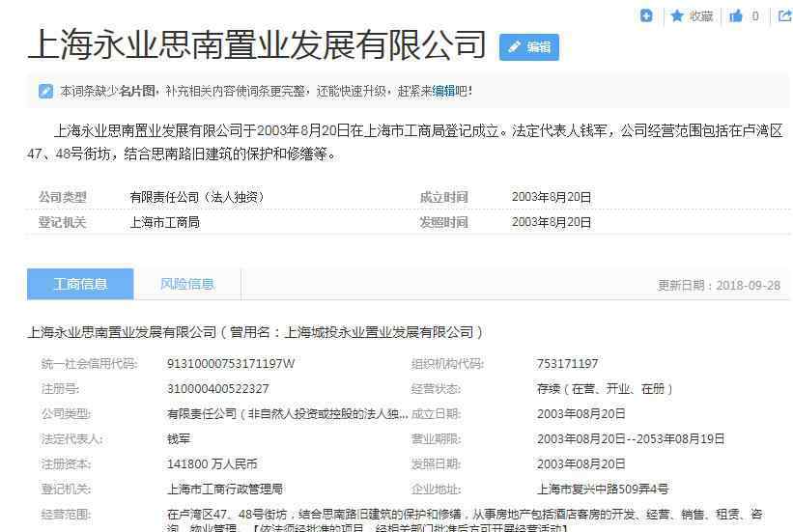The width and height of the screenshot is (793, 532).
Task: Click the 成立时间 value 2003年8月20日
Action: tap(551, 197)
